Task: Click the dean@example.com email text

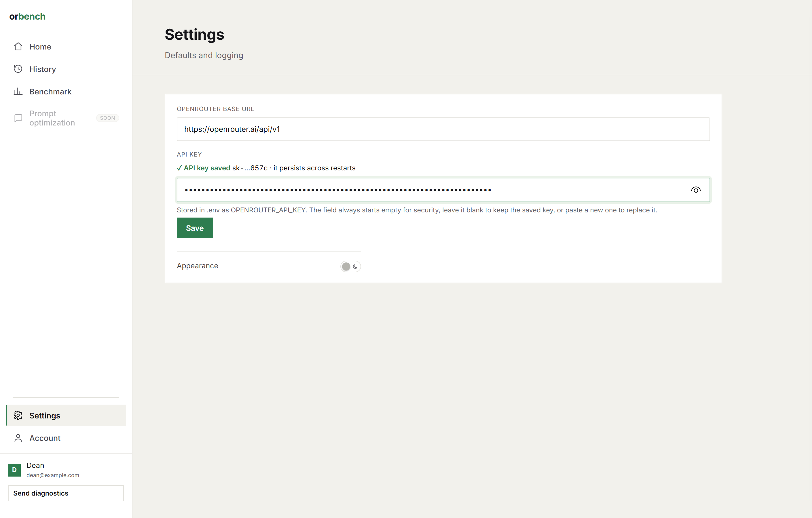Action: [x=53, y=475]
